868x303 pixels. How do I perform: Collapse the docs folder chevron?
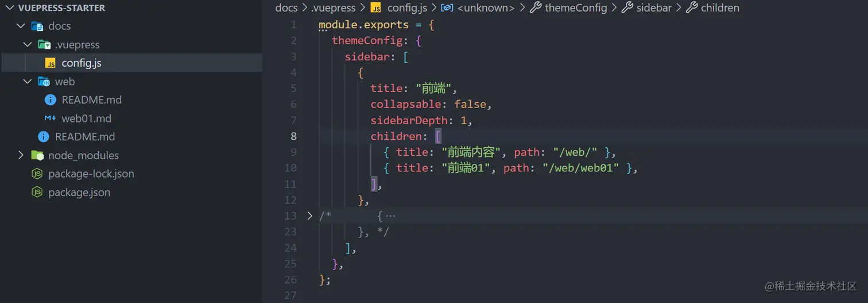[21, 26]
